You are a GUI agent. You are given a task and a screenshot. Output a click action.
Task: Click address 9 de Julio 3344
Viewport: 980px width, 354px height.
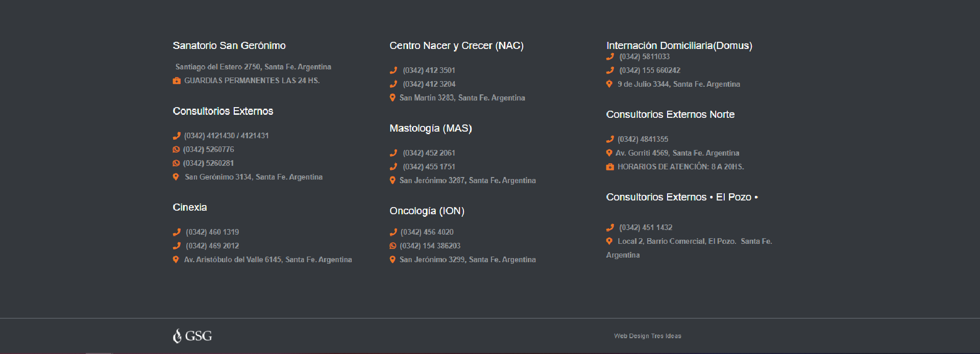pos(679,84)
